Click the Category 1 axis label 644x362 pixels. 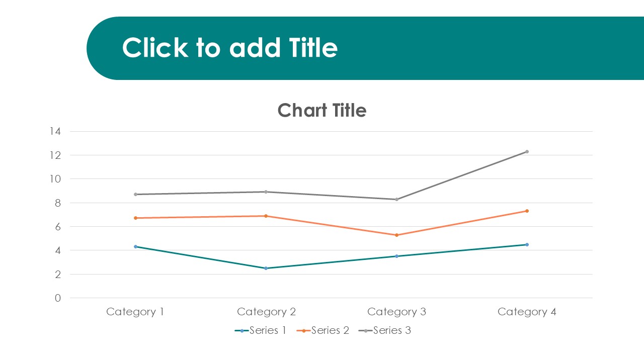tap(135, 312)
